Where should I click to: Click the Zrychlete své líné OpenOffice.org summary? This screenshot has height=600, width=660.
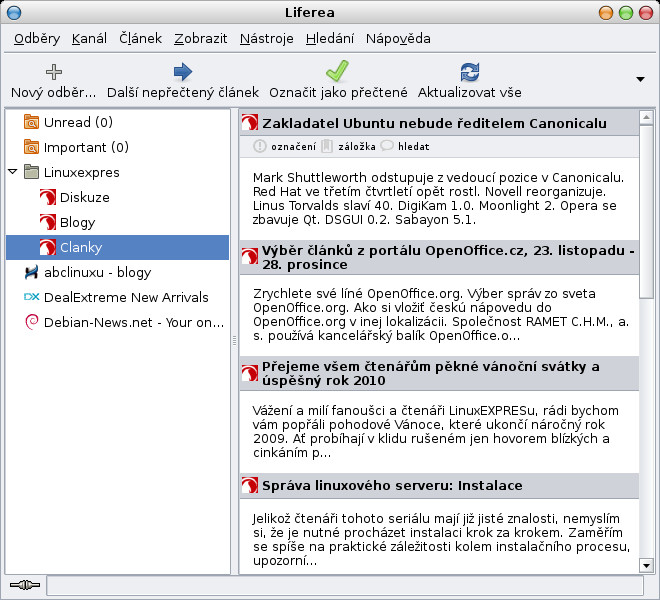click(x=441, y=315)
